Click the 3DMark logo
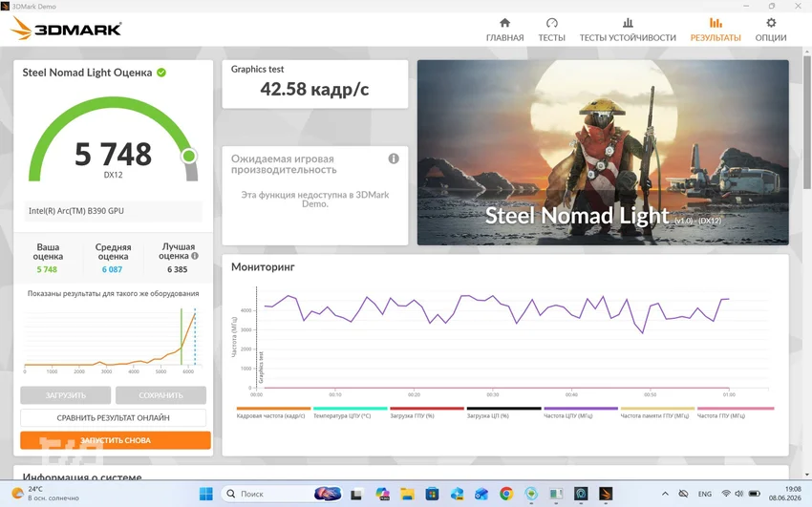This screenshot has width=812, height=507. coord(66,28)
